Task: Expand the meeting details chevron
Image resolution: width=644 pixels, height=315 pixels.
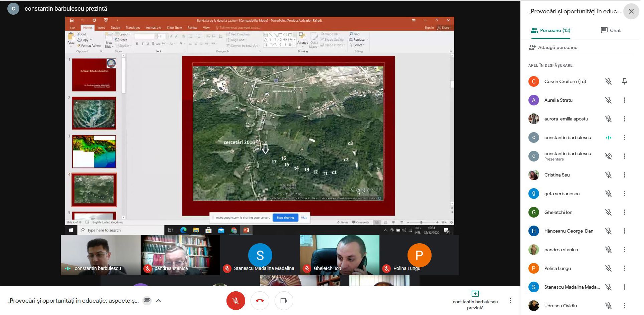Action: pos(159,301)
